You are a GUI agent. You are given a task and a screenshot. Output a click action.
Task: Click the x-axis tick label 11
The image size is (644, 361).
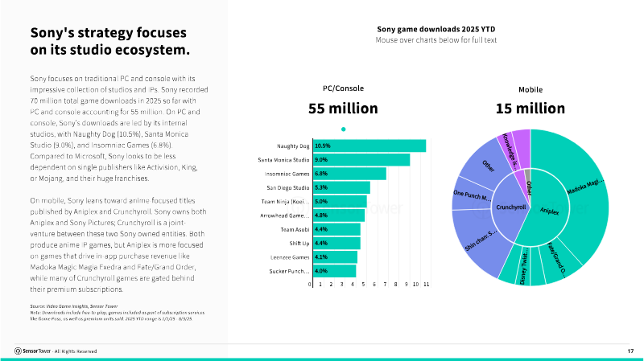(427, 285)
